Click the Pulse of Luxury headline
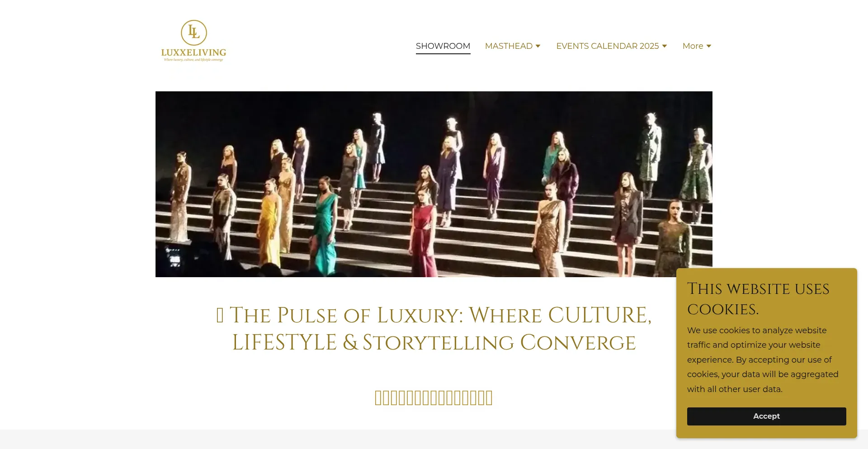Image resolution: width=868 pixels, height=449 pixels. click(x=434, y=329)
